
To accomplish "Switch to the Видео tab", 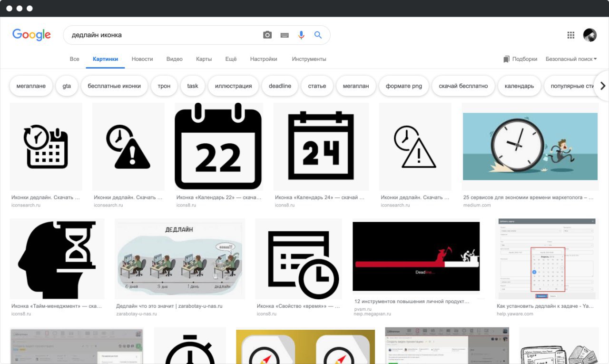I will [x=175, y=59].
